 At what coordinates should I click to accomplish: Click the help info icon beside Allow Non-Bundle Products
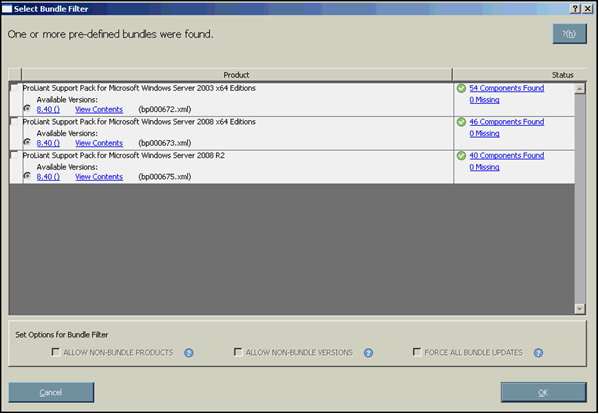coord(189,353)
